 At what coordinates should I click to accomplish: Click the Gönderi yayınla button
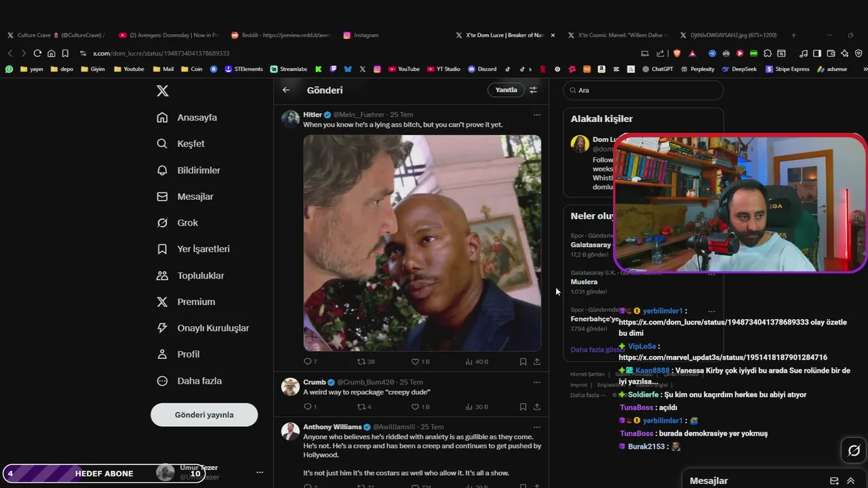tap(204, 415)
